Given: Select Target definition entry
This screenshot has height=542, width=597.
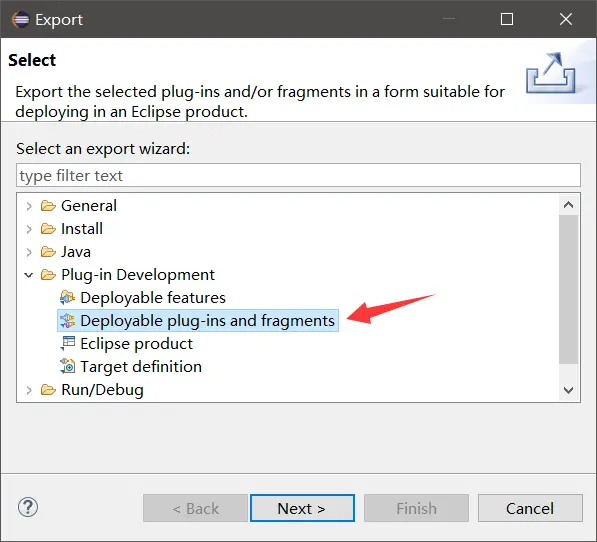Looking at the screenshot, I should point(141,367).
